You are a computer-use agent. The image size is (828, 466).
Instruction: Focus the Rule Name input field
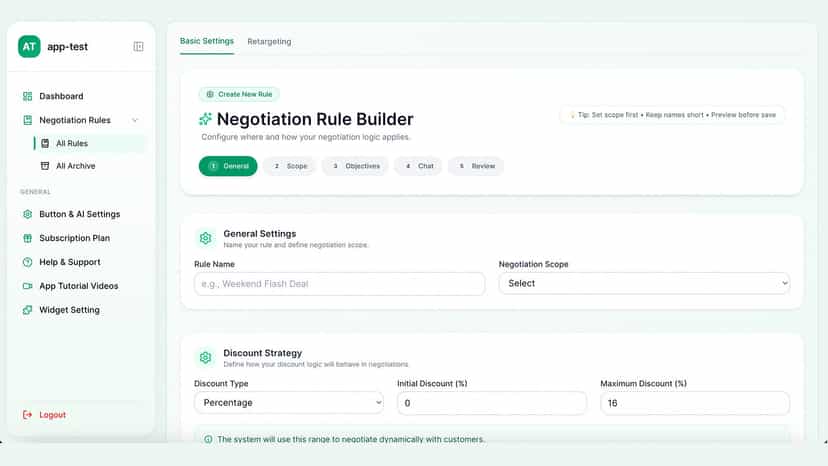[340, 284]
